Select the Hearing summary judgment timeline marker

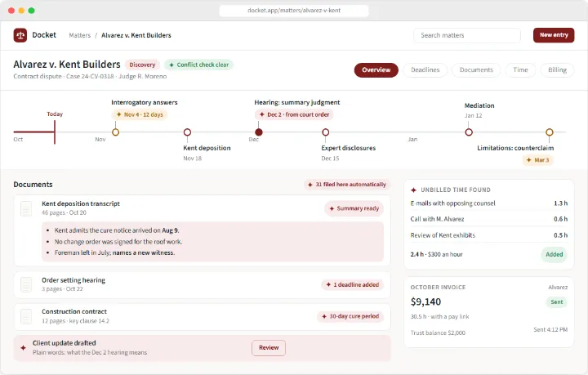259,132
